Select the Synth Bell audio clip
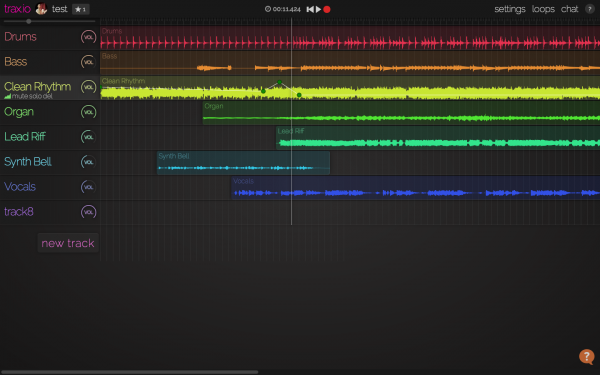 (x=243, y=163)
